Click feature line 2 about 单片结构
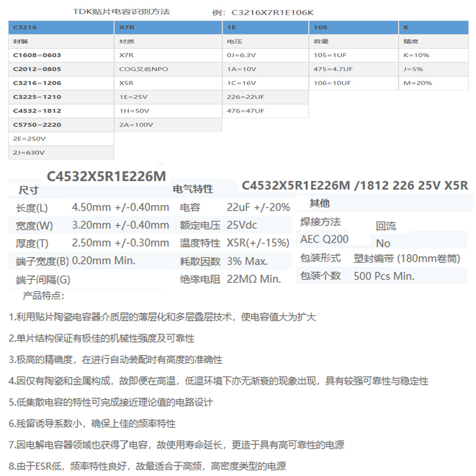This screenshot has height=476, width=476. [102, 338]
